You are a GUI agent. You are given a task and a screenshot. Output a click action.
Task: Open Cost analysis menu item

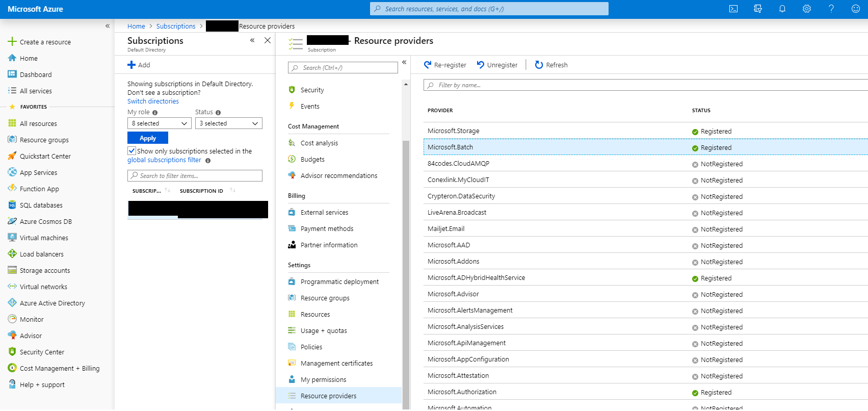tap(319, 143)
